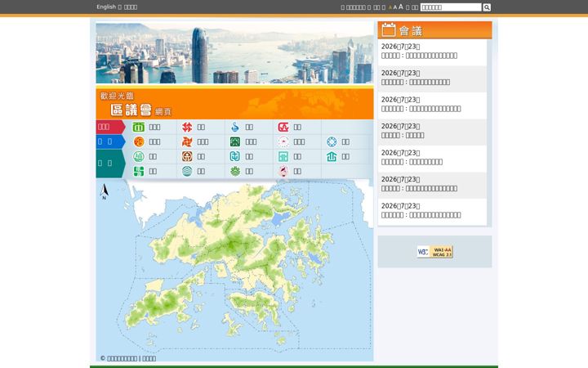Select the red region arrow label

110,127
